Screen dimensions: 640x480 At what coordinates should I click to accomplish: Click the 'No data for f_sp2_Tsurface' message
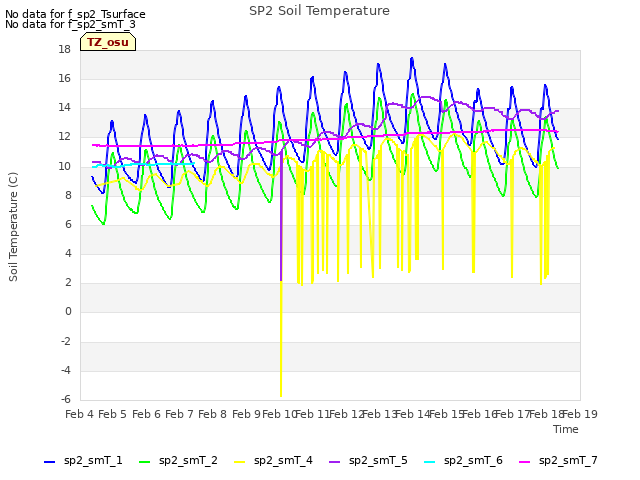click(75, 14)
